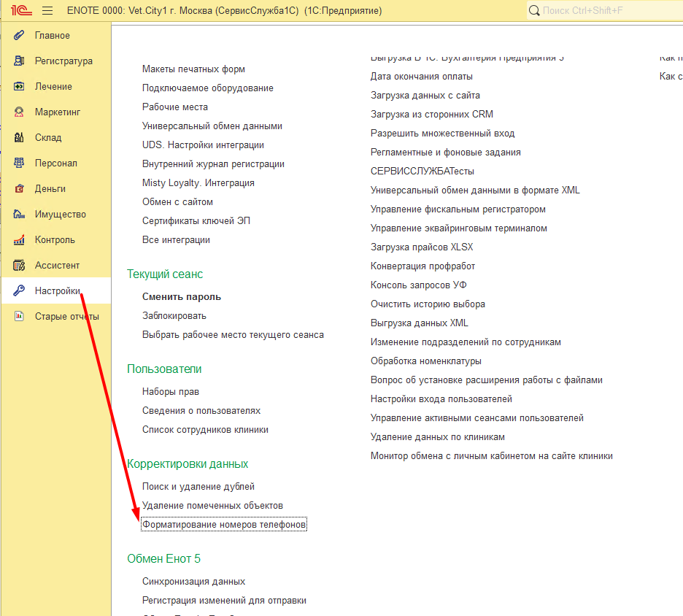Image resolution: width=683 pixels, height=616 pixels.
Task: Open Регламентные и фоновые задания
Action: (445, 153)
